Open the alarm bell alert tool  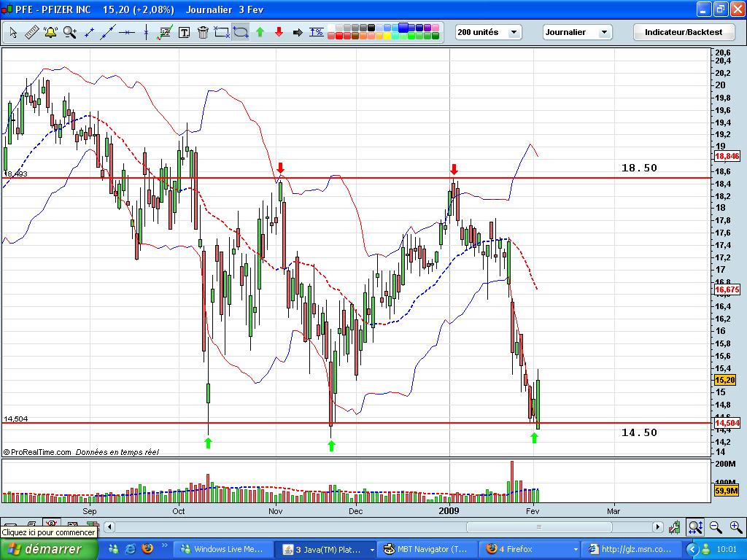(x=50, y=32)
